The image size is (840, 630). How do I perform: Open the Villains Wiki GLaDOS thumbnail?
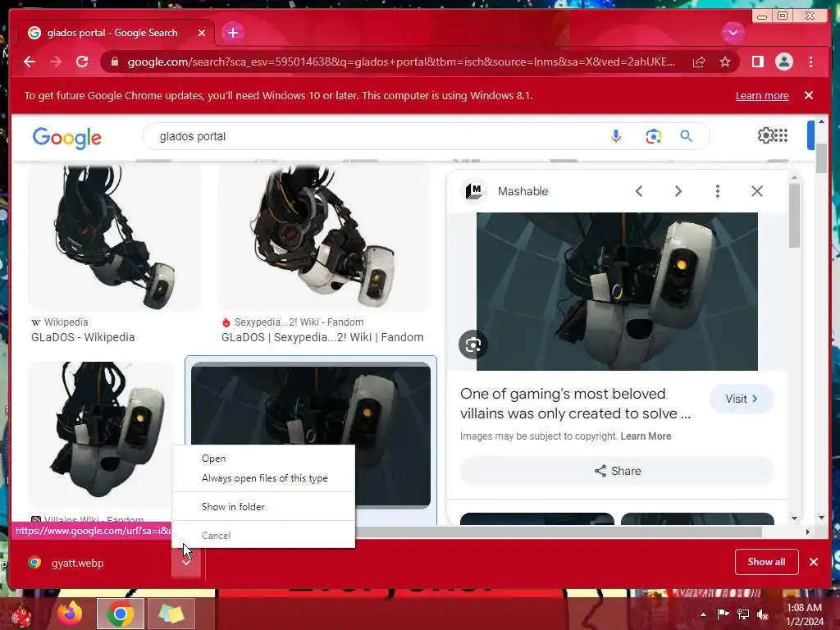click(101, 434)
